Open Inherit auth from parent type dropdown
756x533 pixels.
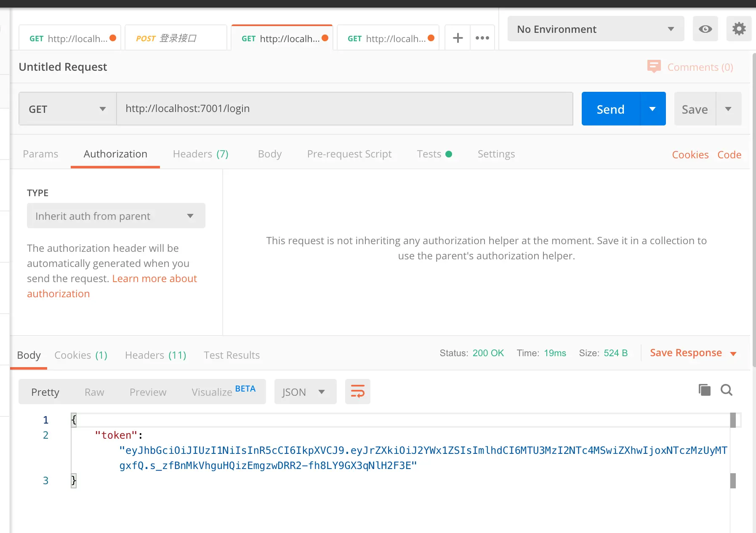[x=116, y=216]
